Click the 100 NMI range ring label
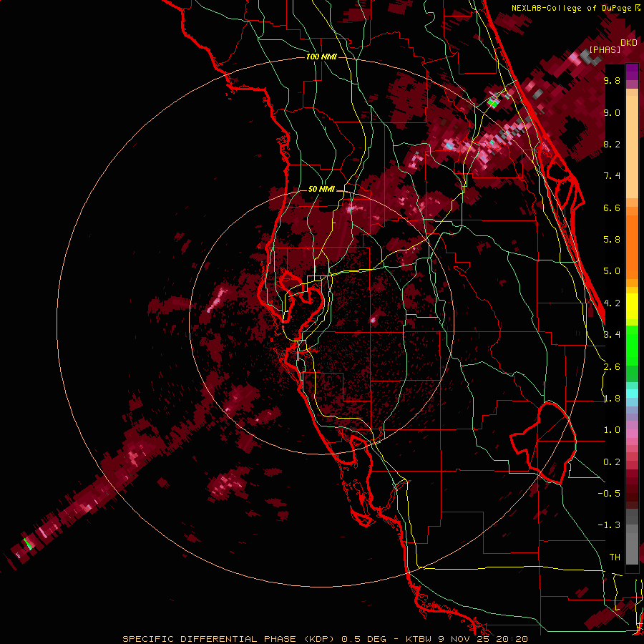 [x=321, y=57]
